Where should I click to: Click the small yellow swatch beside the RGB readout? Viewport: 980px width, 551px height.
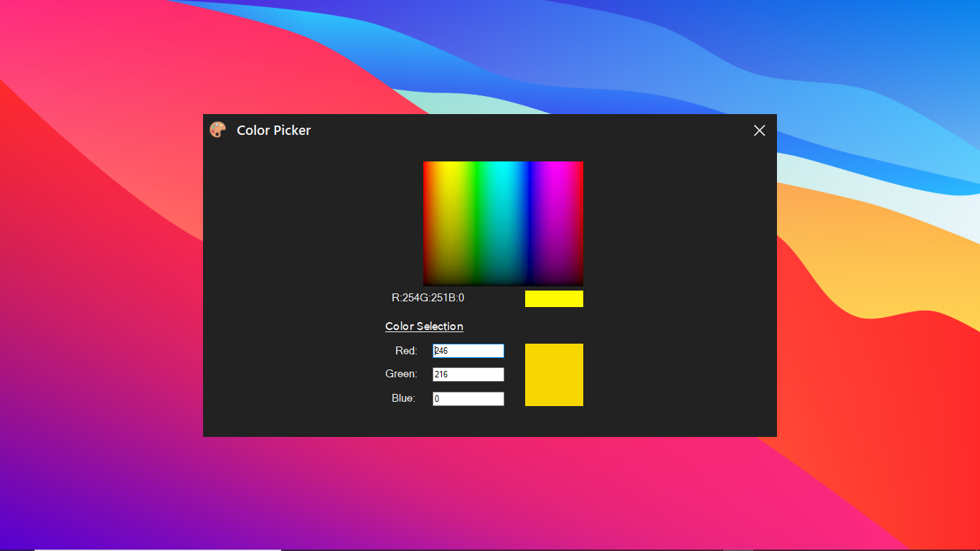point(554,298)
